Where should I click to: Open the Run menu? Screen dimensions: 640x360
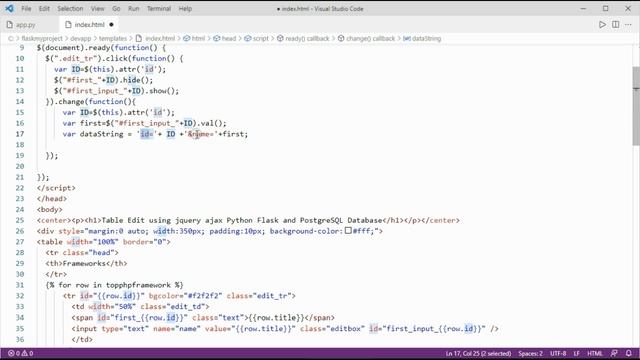pos(133,9)
